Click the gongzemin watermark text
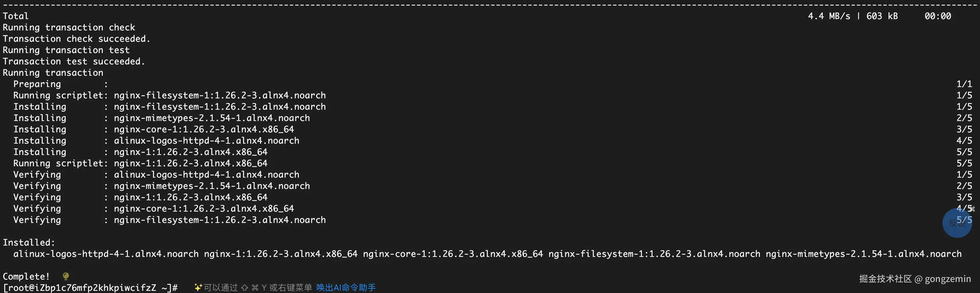 [x=947, y=279]
